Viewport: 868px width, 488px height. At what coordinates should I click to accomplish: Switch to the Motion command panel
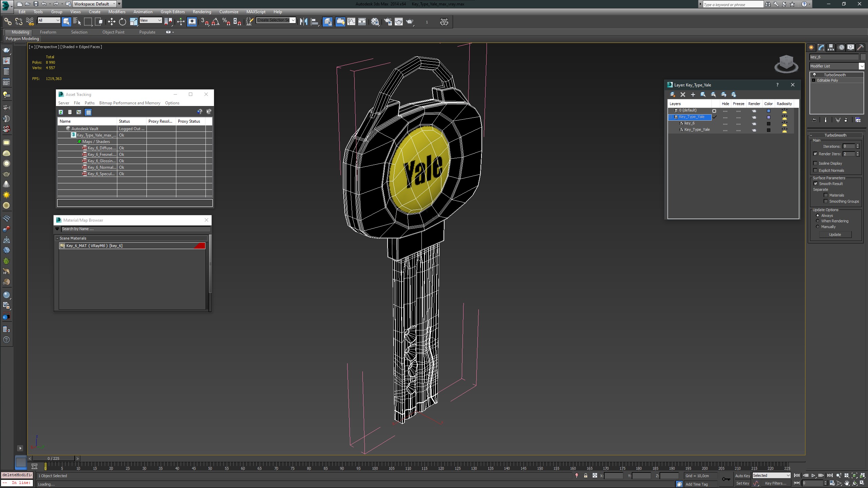click(x=841, y=47)
